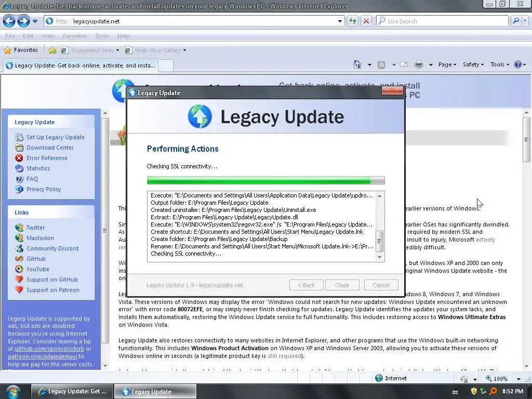The height and width of the screenshot is (399, 532).
Task: Open the Safety dropdown menu
Action: 473,64
